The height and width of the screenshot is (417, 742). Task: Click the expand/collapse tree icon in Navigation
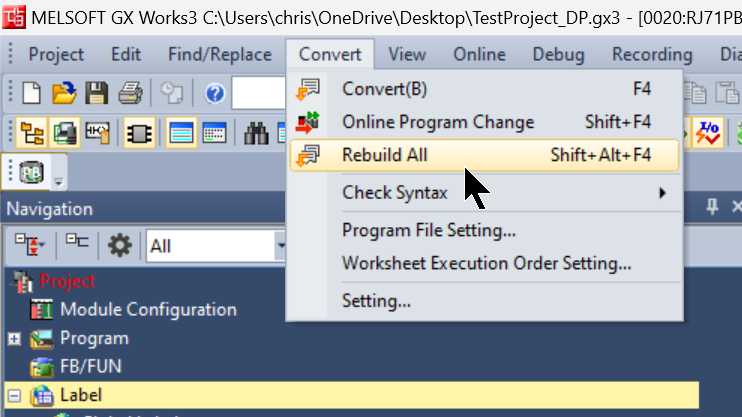[30, 245]
